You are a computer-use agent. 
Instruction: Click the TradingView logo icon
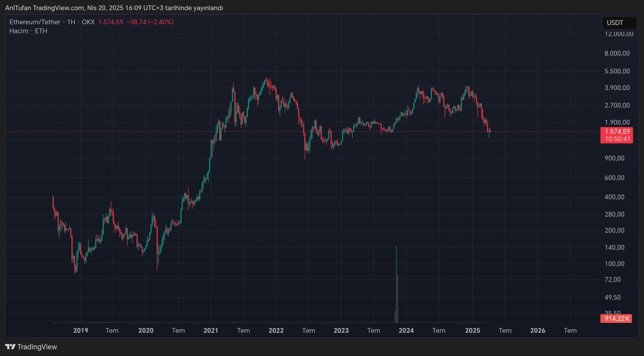(10, 347)
